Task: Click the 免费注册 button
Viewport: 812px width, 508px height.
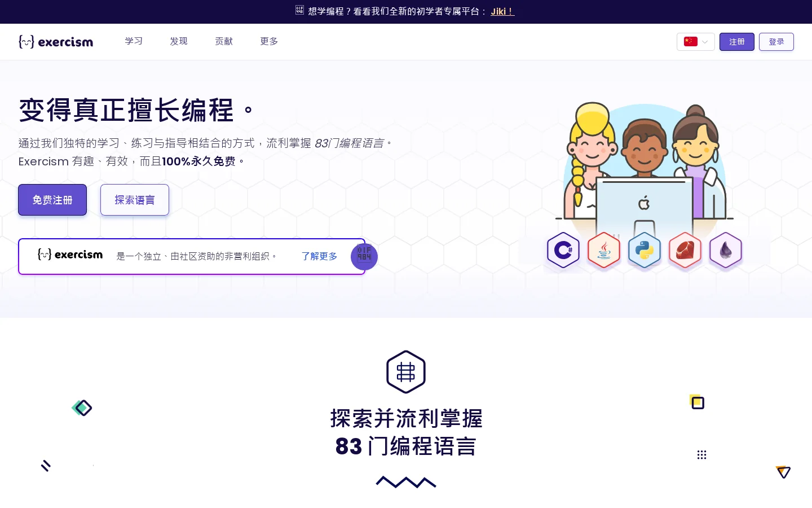Action: 52,200
